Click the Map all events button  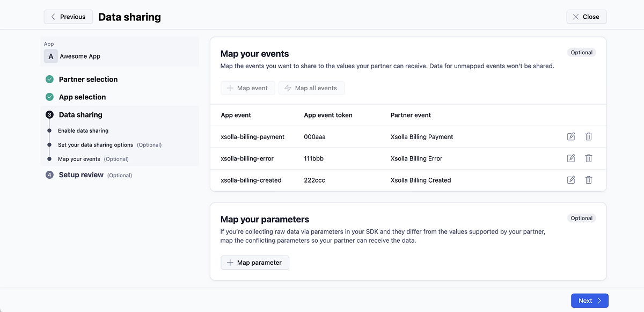tap(311, 88)
